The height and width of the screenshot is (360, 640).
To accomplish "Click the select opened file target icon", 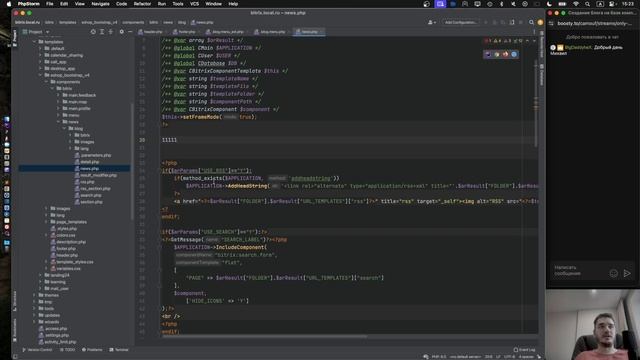I will (93, 32).
